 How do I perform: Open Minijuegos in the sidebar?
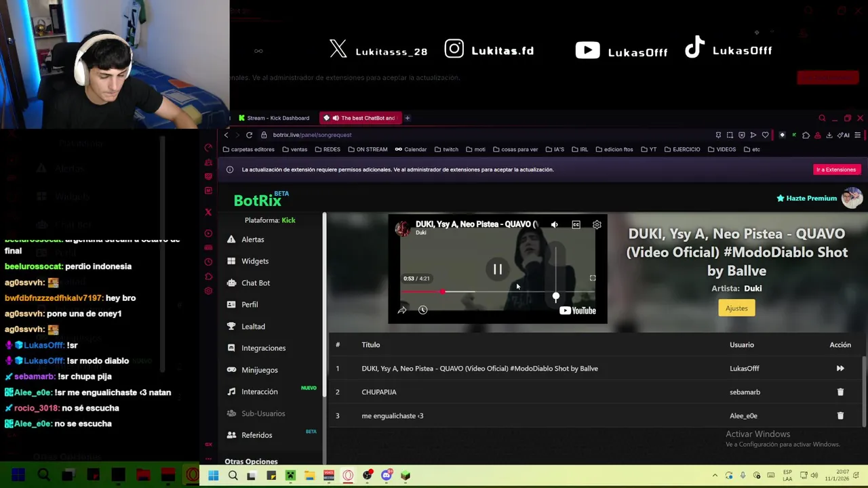260,370
